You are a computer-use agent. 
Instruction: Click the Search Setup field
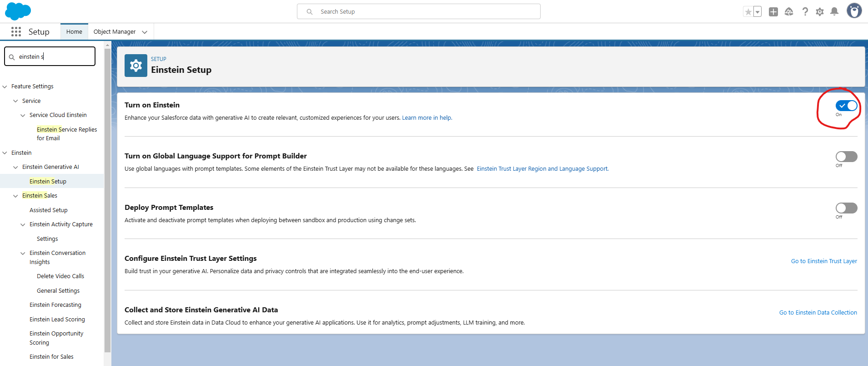419,11
